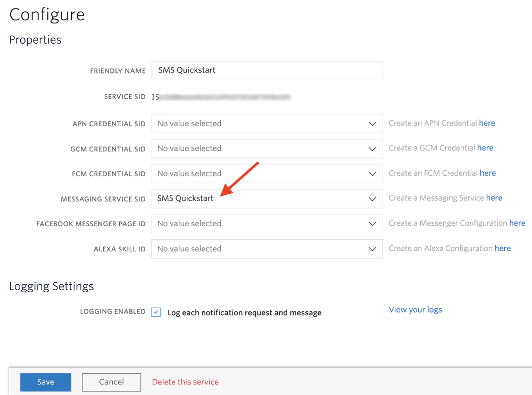Open the APN Credential SID dropdown

pos(372,124)
